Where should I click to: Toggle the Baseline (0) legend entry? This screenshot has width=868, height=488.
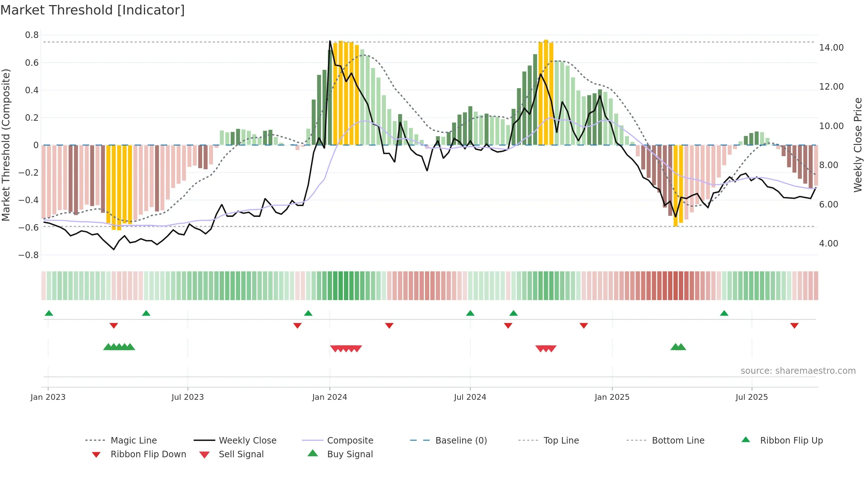click(x=448, y=440)
